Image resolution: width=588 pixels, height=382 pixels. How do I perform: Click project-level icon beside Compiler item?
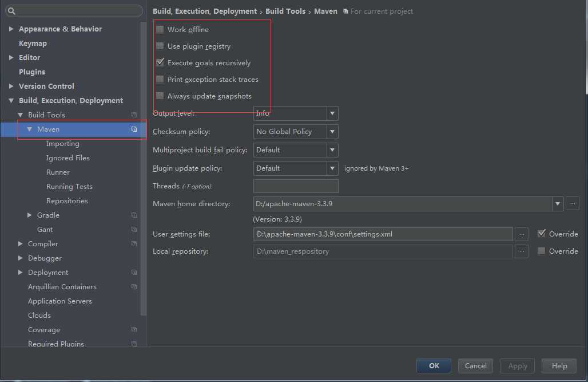pos(134,244)
